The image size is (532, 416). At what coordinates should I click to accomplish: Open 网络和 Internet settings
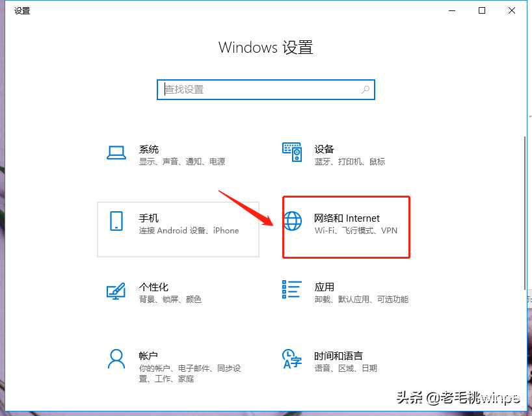point(347,218)
